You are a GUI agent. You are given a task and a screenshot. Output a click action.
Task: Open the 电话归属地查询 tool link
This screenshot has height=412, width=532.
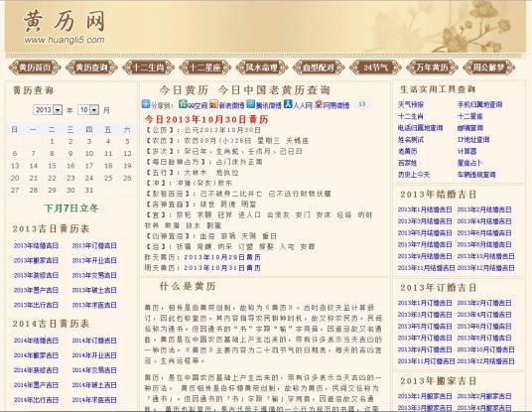pyautogui.click(x=421, y=128)
